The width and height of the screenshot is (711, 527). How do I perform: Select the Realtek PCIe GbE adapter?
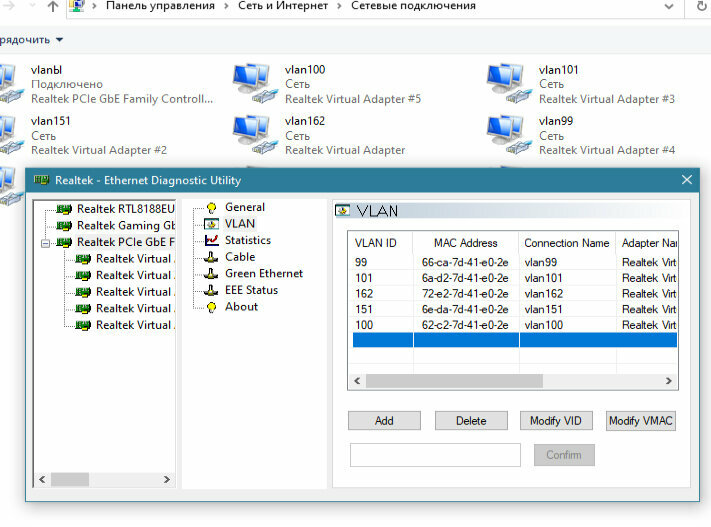pos(126,242)
